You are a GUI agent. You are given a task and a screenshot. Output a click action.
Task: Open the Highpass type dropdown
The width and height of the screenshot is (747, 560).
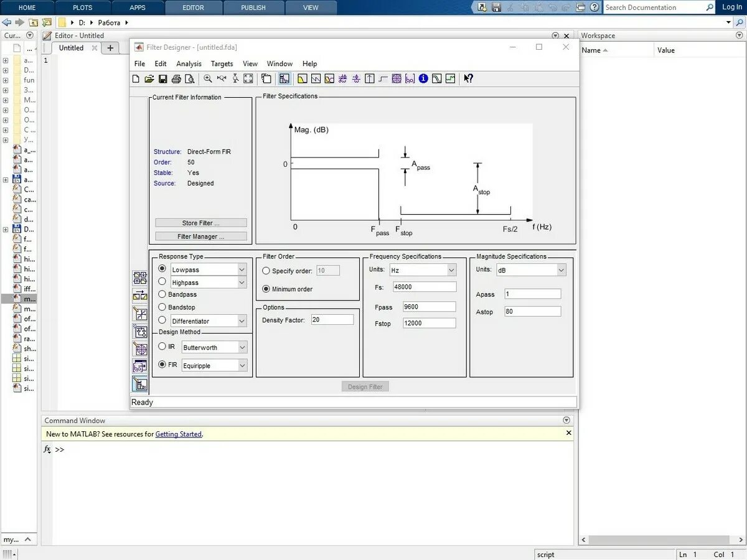[x=242, y=282]
